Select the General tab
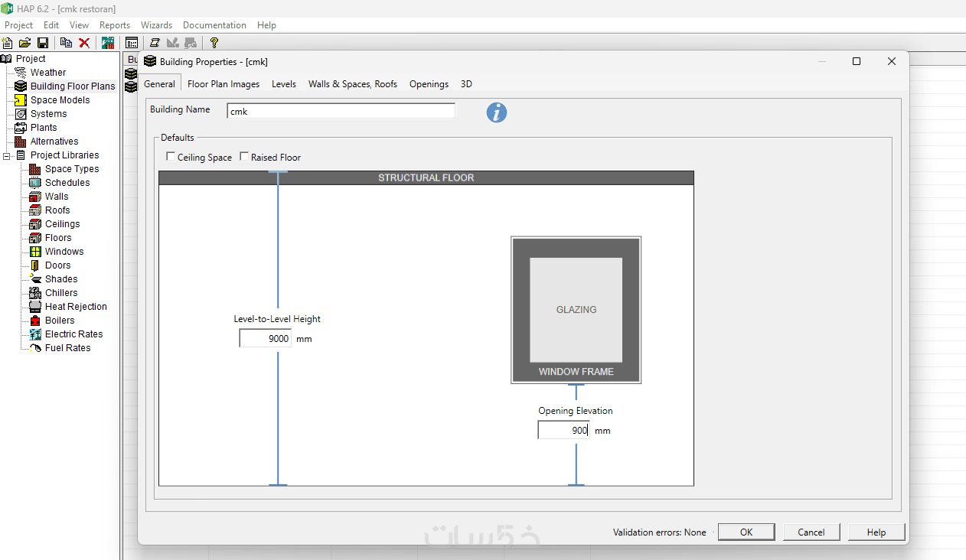Image resolution: width=966 pixels, height=560 pixels. 160,84
